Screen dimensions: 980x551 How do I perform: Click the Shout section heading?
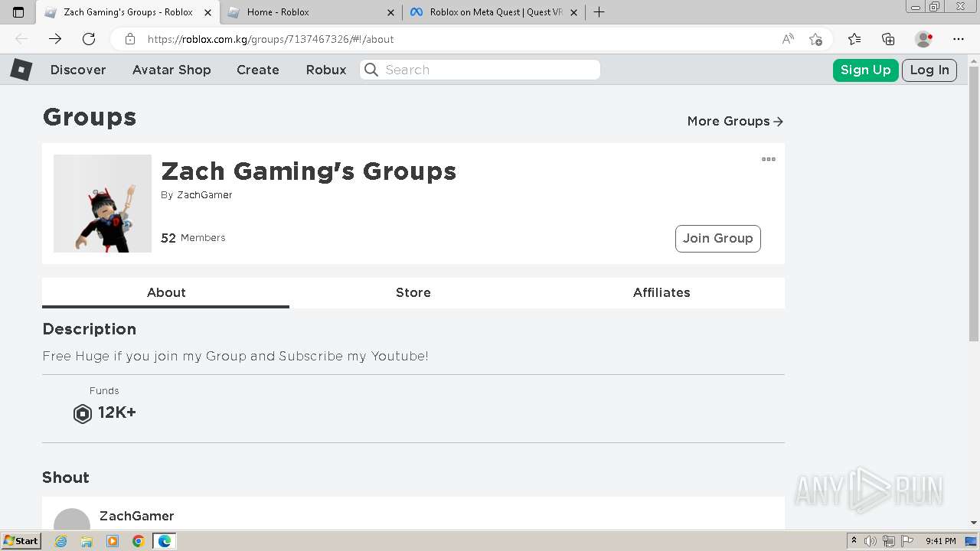pyautogui.click(x=66, y=478)
